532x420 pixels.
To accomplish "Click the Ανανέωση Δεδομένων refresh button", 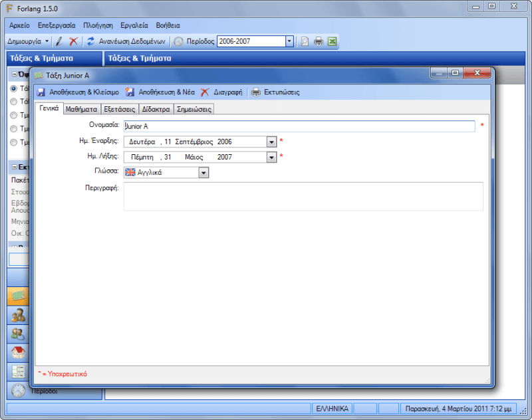I will coord(126,41).
